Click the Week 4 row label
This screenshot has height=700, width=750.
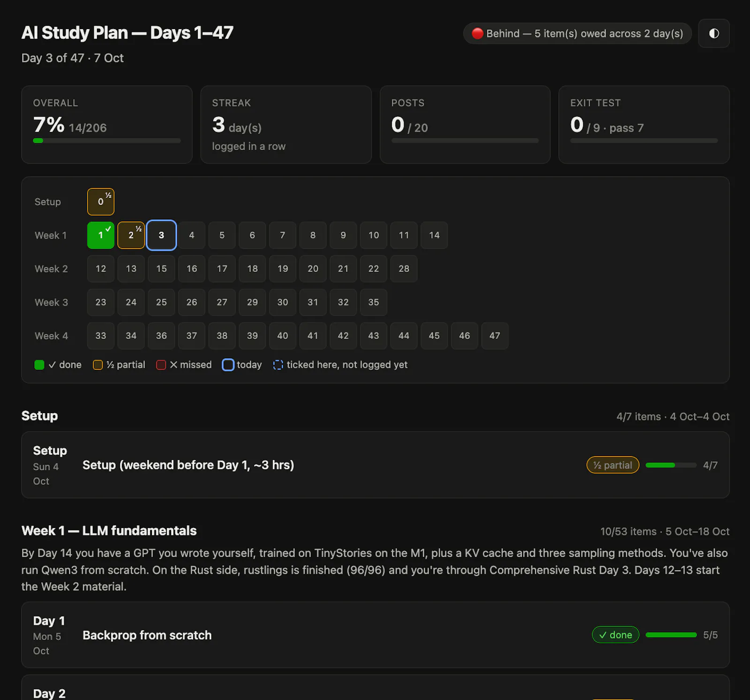pos(52,336)
